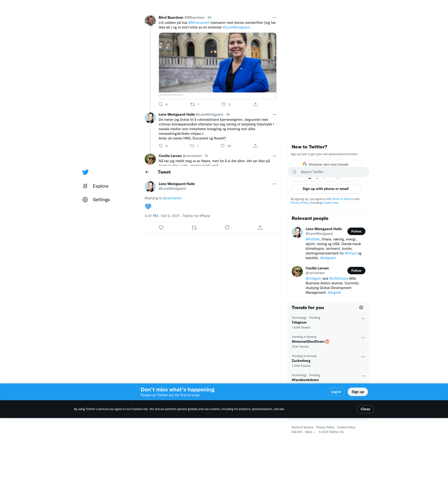Click Sign up with phone or email
This screenshot has height=493, width=448.
325,189
